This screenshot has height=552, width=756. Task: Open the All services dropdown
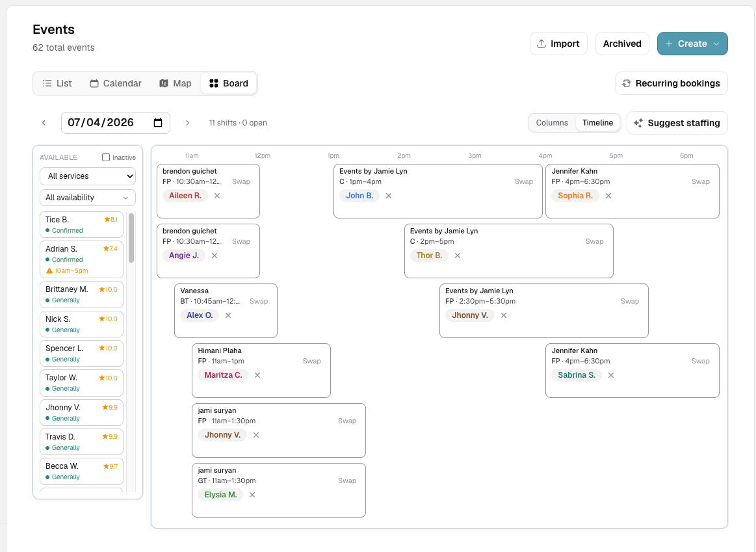88,176
